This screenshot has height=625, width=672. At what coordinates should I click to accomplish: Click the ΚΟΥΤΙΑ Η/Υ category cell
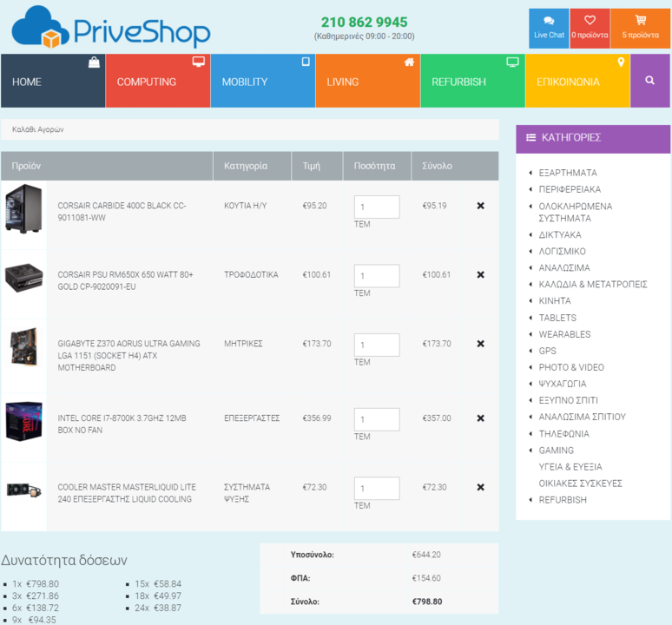point(245,206)
